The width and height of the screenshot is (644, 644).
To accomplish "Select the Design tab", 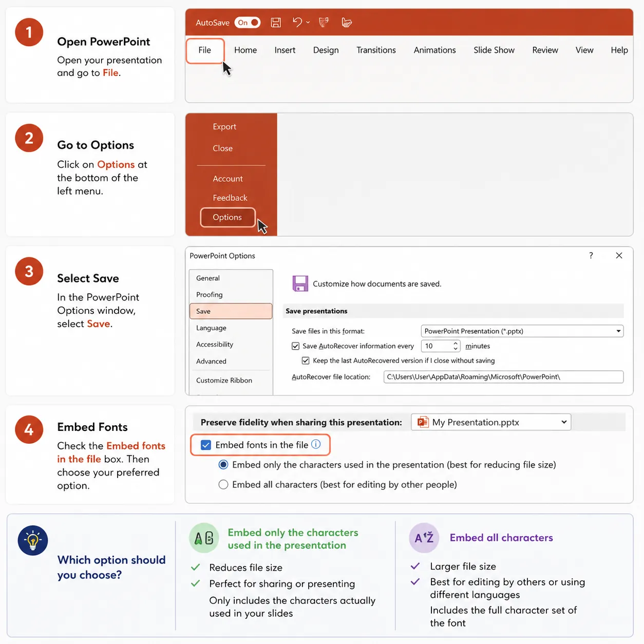I will point(326,50).
